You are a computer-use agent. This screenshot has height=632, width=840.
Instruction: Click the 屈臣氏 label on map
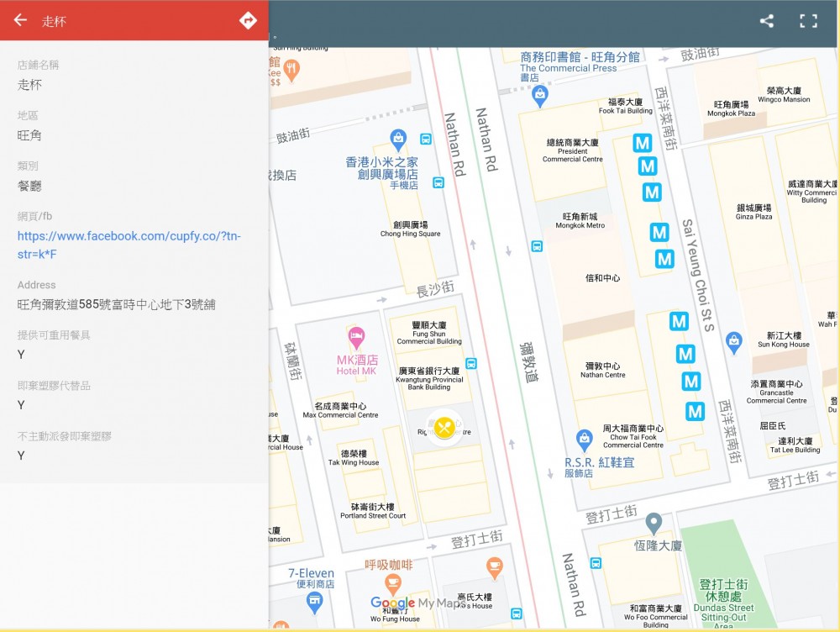coord(773,425)
